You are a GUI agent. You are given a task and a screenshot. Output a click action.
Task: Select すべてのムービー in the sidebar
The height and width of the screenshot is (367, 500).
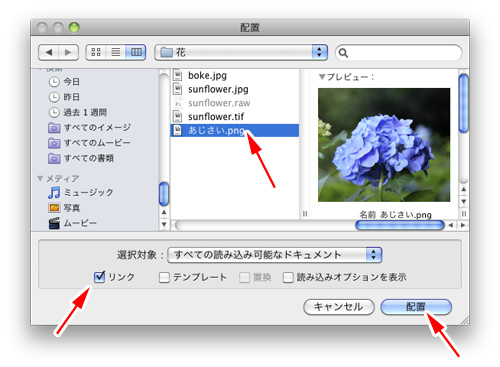click(97, 143)
